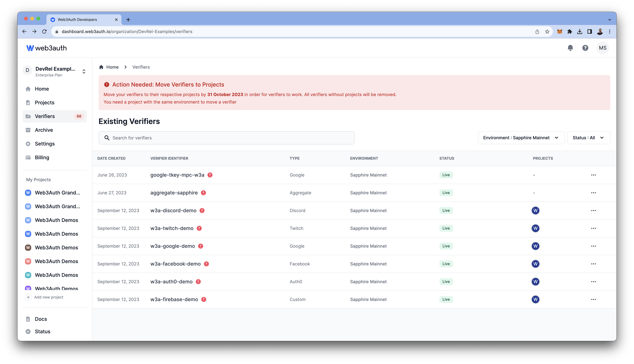Viewport: 634px width, 364px height.
Task: Expand the DevRel Examples organization switcher
Action: coord(84,71)
